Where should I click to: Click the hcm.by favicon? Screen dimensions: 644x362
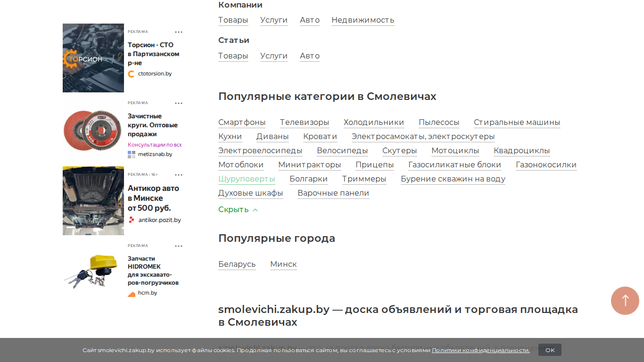coord(132,294)
